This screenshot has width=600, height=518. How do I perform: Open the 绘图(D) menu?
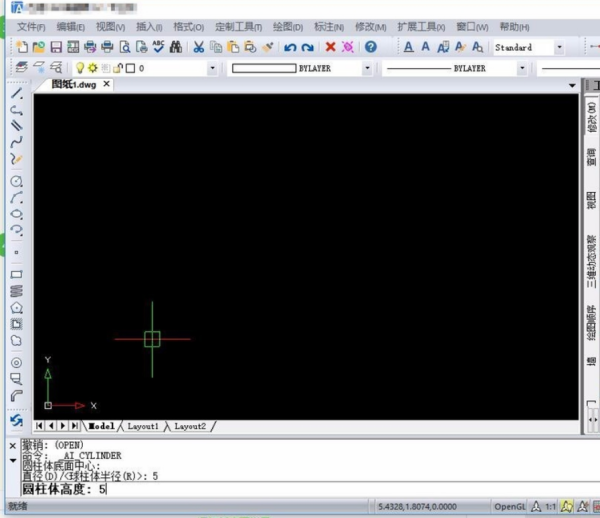click(287, 26)
